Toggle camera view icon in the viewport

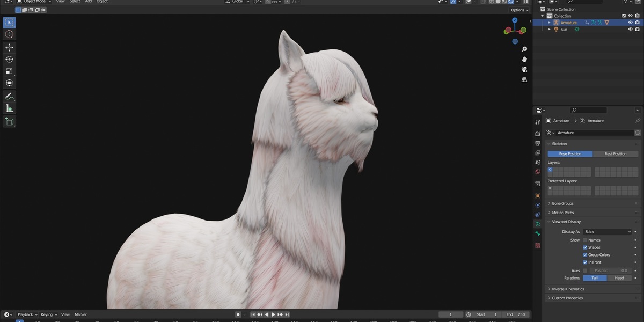[524, 69]
